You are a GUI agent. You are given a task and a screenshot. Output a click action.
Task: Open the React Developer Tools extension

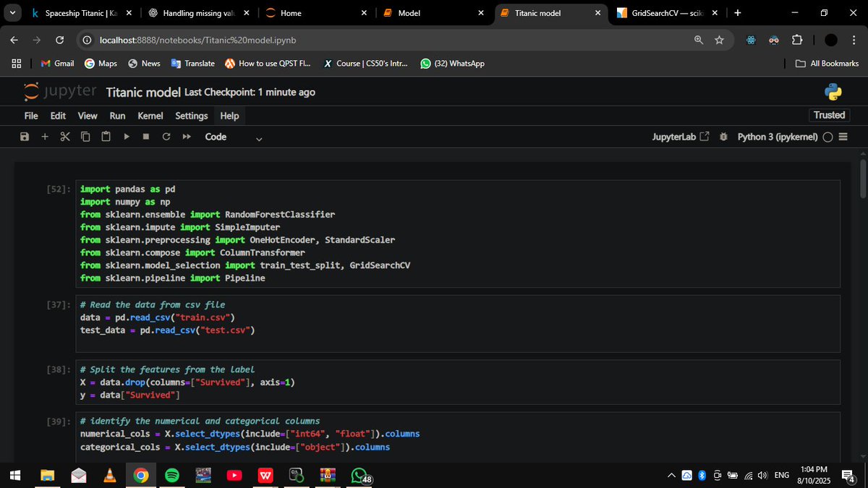click(x=751, y=40)
